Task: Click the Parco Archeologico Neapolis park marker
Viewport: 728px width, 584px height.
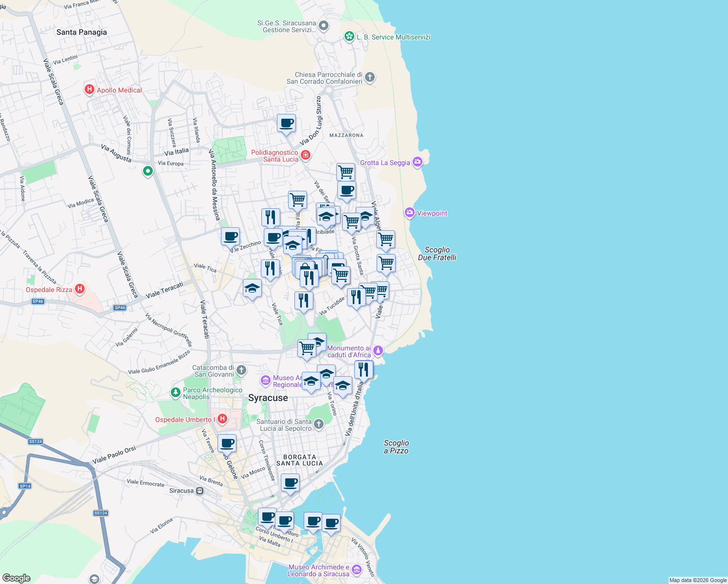Action: click(175, 392)
